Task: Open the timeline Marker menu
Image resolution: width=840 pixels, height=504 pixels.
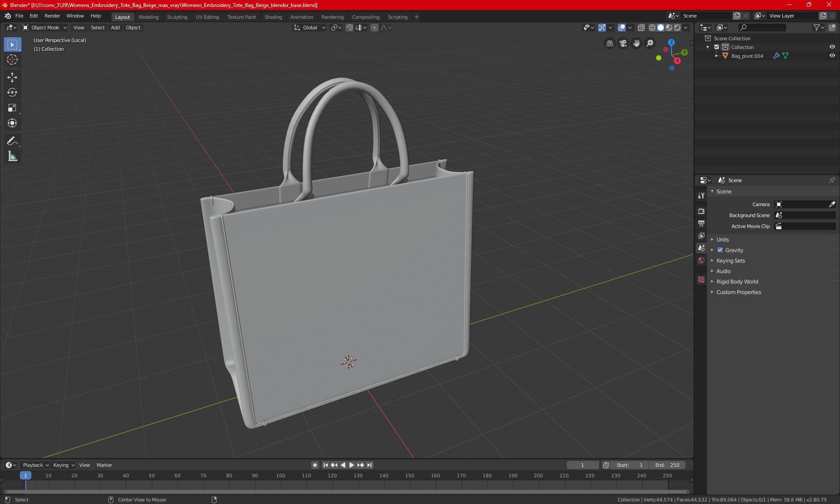Action: [104, 465]
